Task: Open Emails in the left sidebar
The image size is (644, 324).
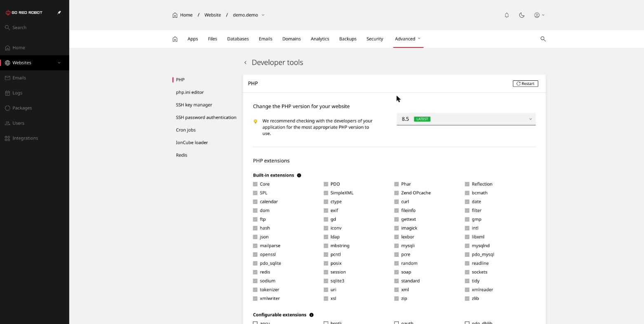Action: click(x=35, y=78)
